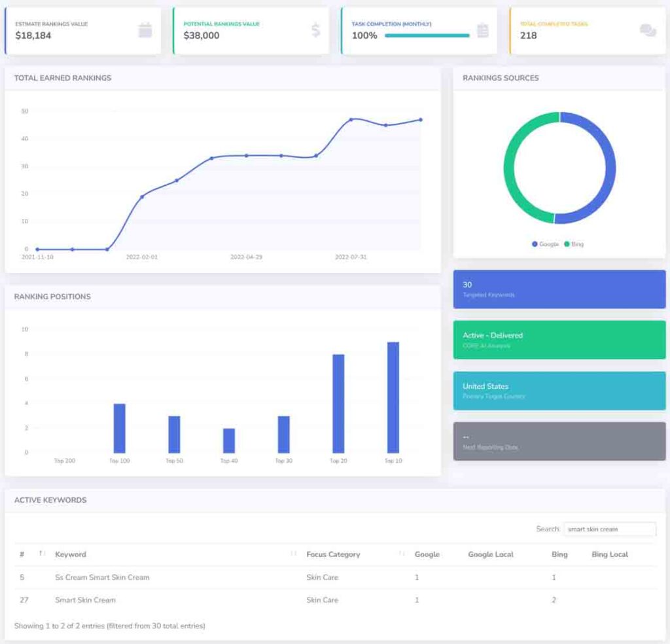This screenshot has width=670, height=644.
Task: Click the United States target country card
Action: (x=559, y=391)
